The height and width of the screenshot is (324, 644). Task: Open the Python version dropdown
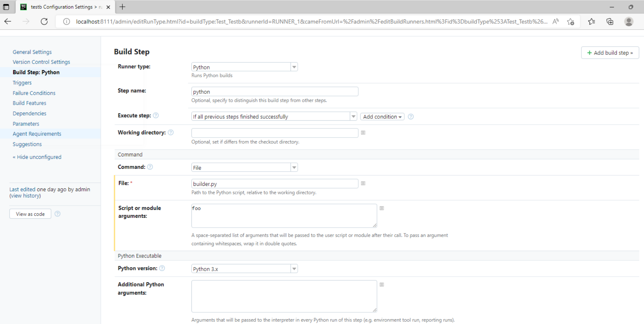245,269
